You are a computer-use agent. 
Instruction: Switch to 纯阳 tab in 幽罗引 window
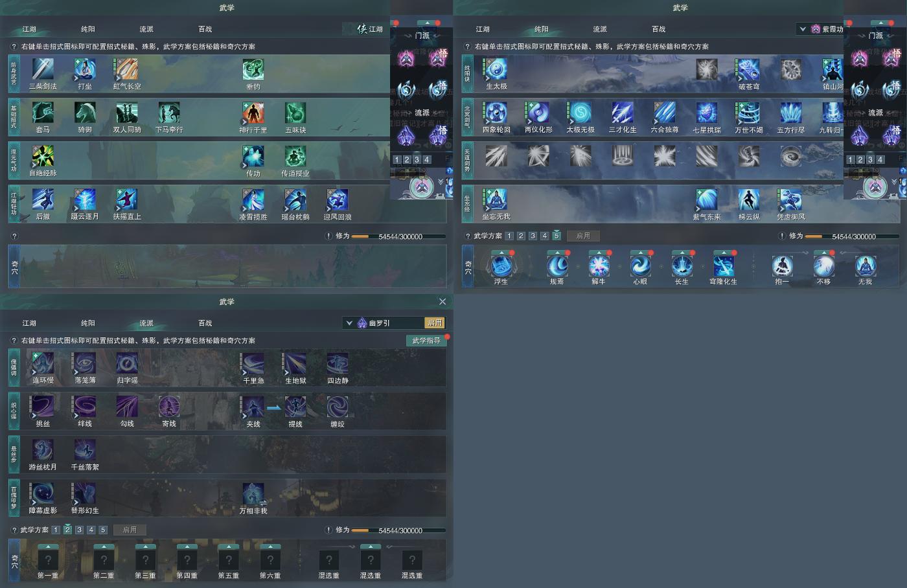click(x=88, y=323)
